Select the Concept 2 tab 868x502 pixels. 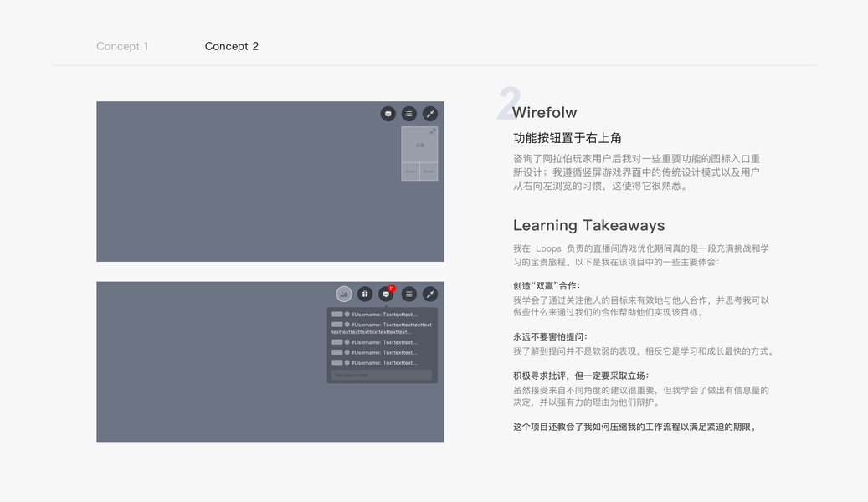point(231,47)
